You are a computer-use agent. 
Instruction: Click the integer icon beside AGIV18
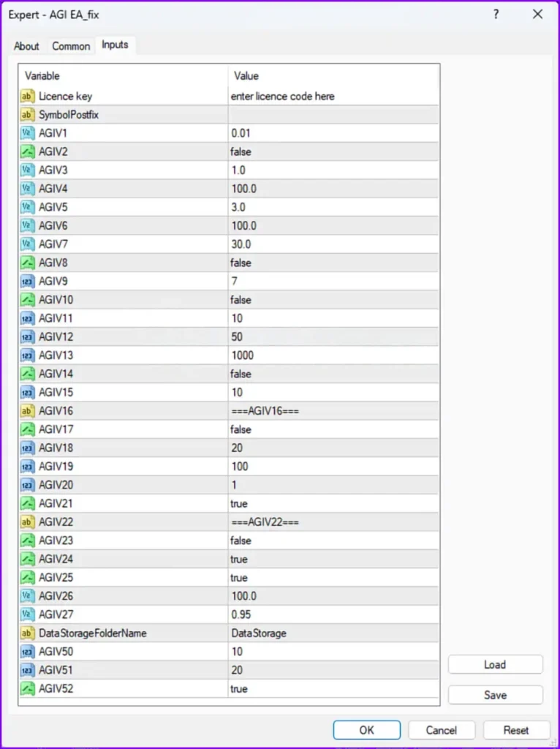coord(28,448)
